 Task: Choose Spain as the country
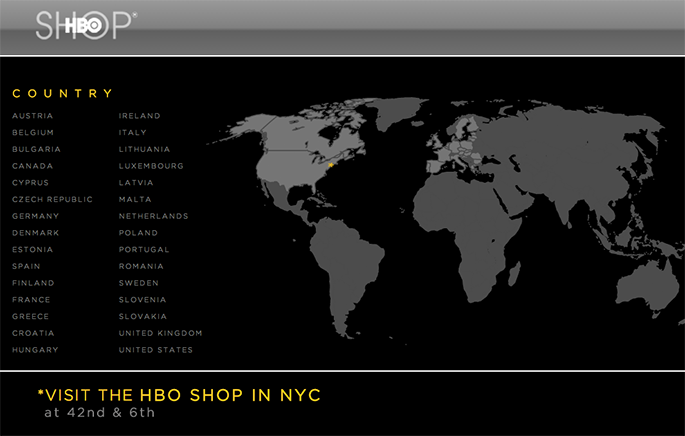pyautogui.click(x=26, y=266)
